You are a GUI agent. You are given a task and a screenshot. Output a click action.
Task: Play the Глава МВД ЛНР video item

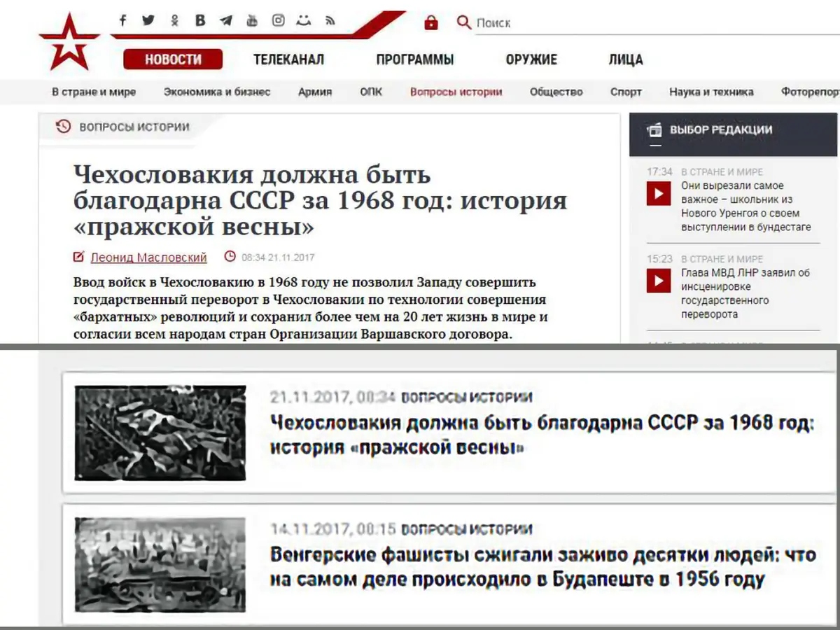click(x=658, y=281)
